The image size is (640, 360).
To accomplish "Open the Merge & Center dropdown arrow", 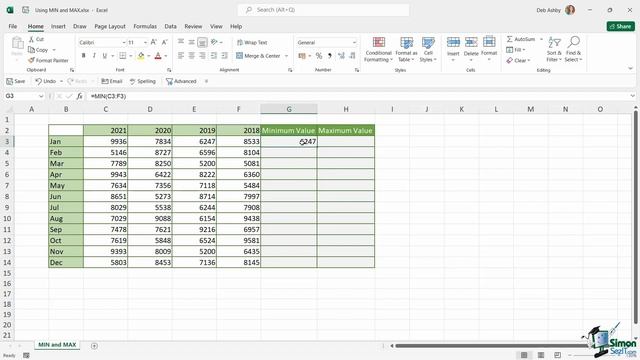I will 287,56.
